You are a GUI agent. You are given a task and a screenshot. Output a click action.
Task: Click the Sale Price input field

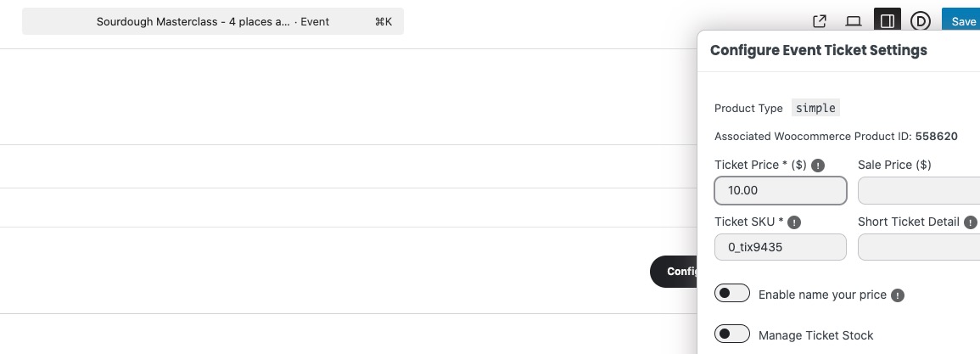919,190
